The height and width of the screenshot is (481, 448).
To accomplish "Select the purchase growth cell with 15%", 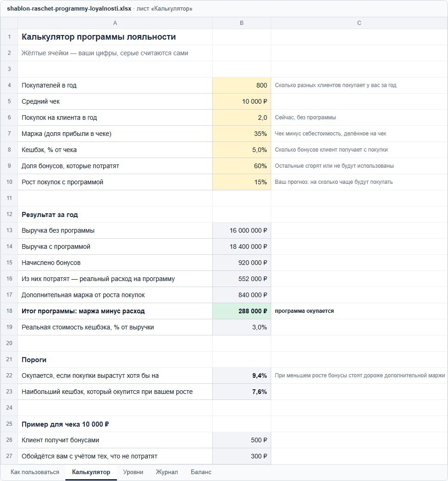I will 242,182.
